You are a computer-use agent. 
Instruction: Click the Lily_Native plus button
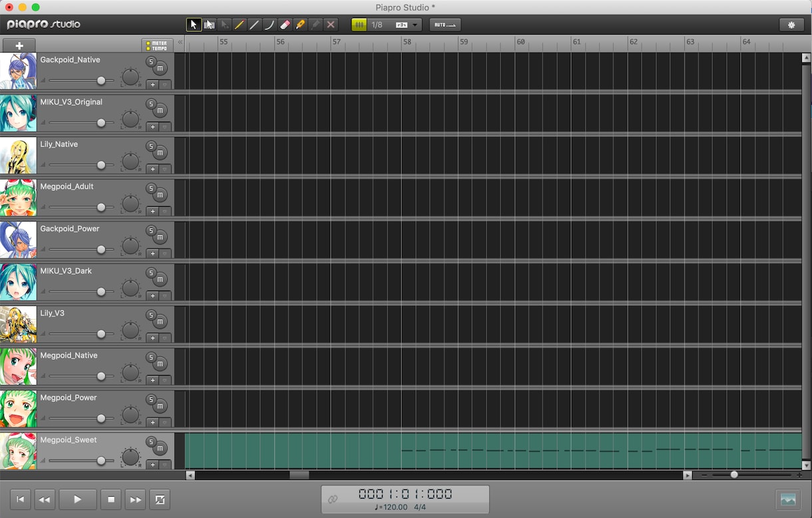point(152,169)
